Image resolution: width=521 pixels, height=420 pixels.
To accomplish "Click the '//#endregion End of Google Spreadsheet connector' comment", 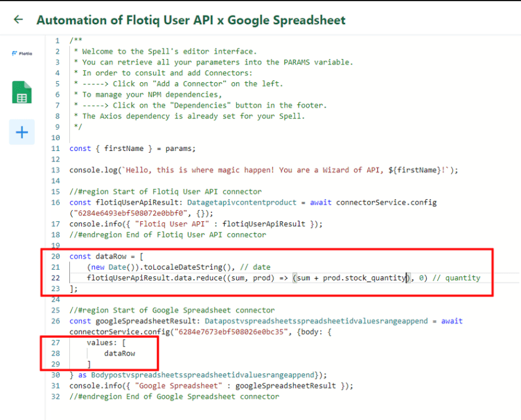I will click(175, 396).
